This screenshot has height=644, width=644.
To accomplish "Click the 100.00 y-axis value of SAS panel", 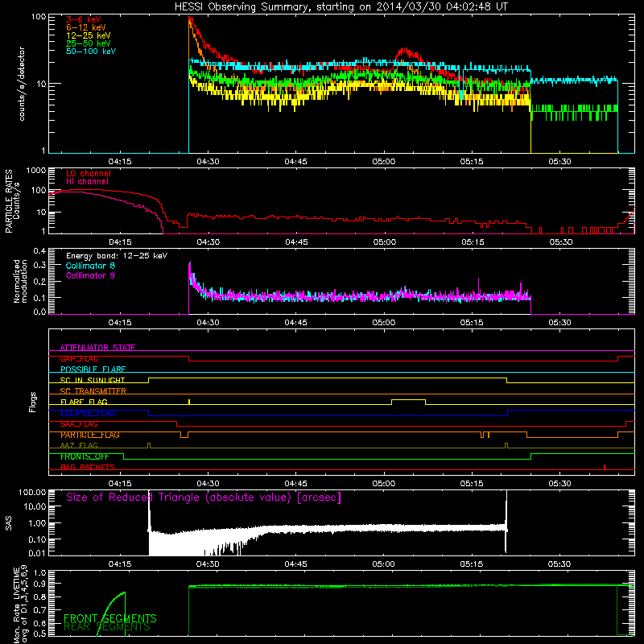I will point(32,492).
